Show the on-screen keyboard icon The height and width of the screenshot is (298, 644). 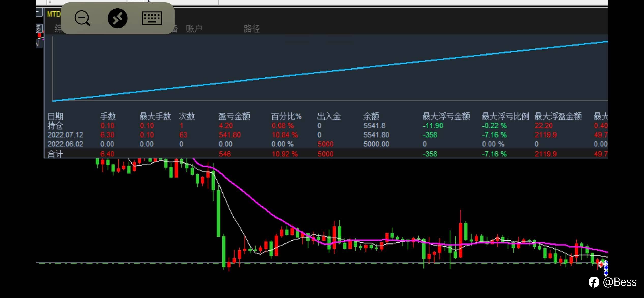tap(152, 18)
